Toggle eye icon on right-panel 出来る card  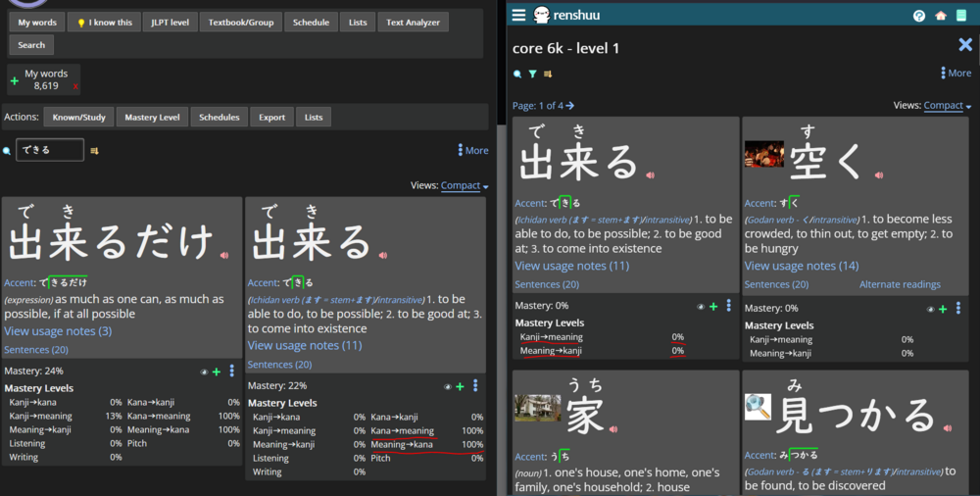click(x=700, y=307)
